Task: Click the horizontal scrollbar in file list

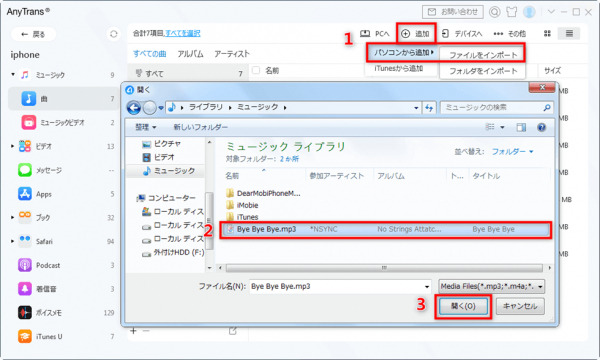Action: [x=384, y=268]
